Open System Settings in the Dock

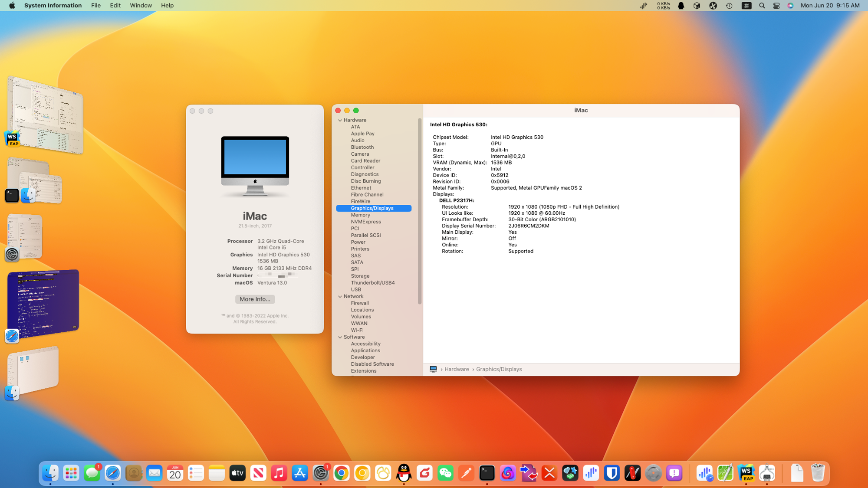click(321, 473)
